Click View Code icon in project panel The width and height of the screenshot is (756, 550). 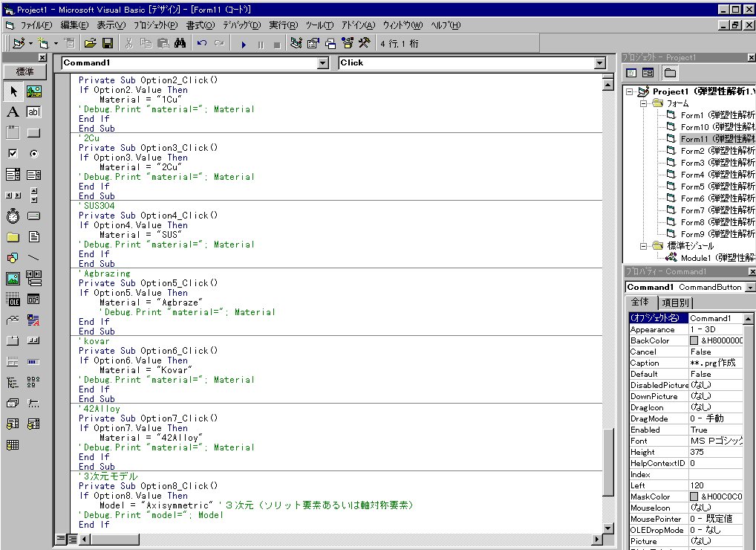click(x=631, y=73)
